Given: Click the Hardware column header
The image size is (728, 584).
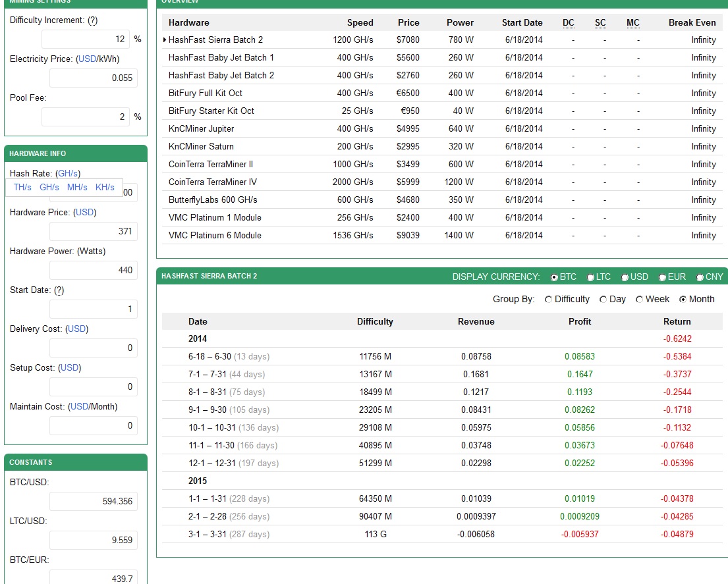Looking at the screenshot, I should pyautogui.click(x=189, y=23).
